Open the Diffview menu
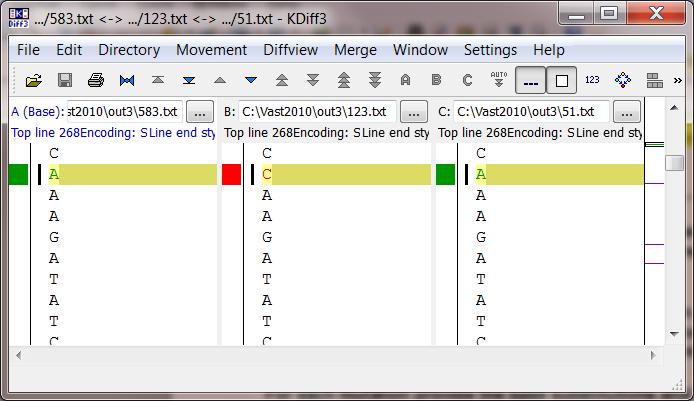694x401 pixels. pyautogui.click(x=290, y=50)
